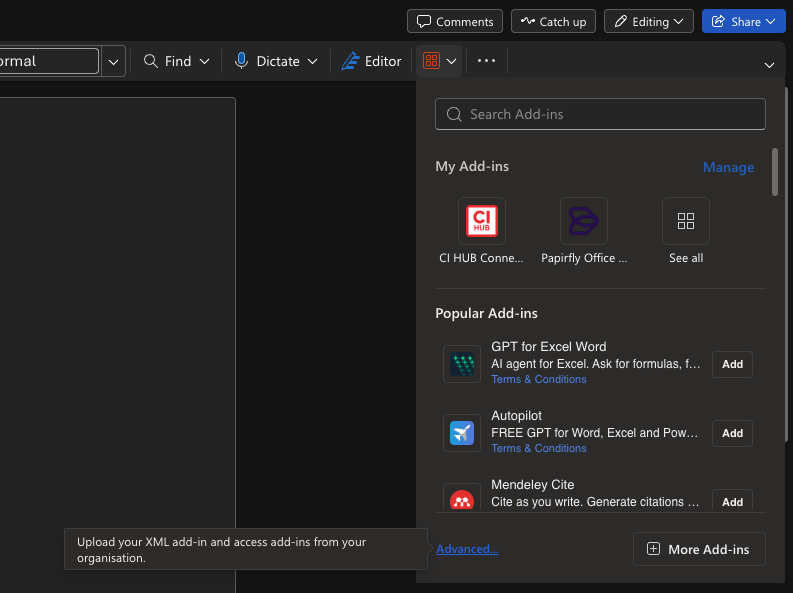Select the Normal style box
The image size is (793, 593).
tap(48, 61)
